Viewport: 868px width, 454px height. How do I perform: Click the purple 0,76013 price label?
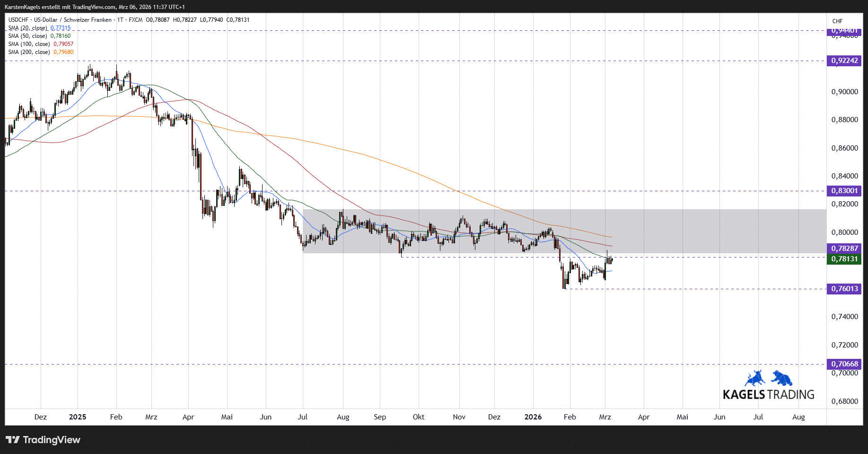tap(844, 289)
